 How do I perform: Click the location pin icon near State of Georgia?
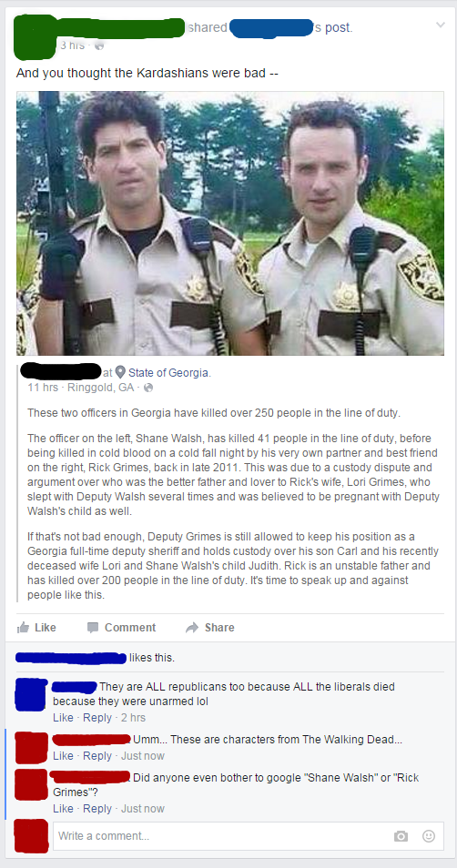click(x=120, y=372)
